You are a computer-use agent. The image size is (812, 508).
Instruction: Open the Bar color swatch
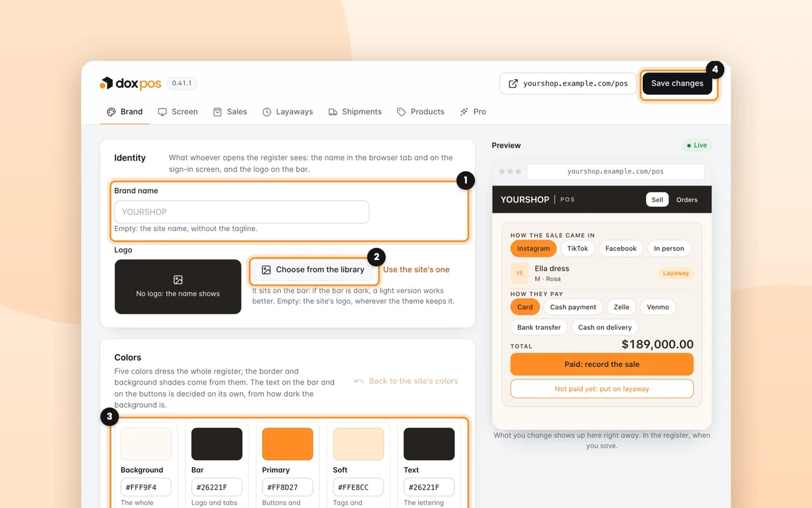[x=217, y=444]
